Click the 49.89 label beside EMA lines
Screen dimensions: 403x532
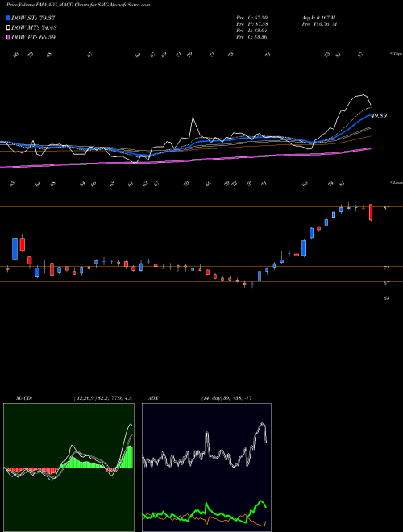pos(379,116)
